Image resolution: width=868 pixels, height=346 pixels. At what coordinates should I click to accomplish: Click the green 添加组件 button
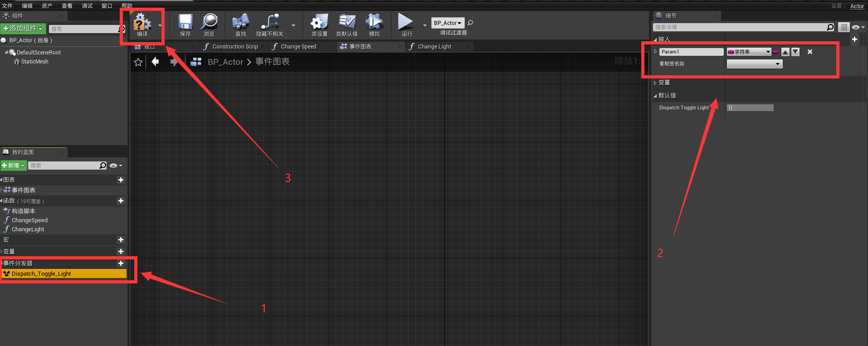pyautogui.click(x=23, y=29)
